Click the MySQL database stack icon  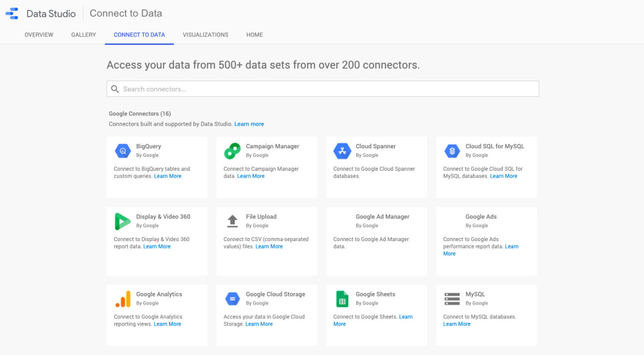452,299
